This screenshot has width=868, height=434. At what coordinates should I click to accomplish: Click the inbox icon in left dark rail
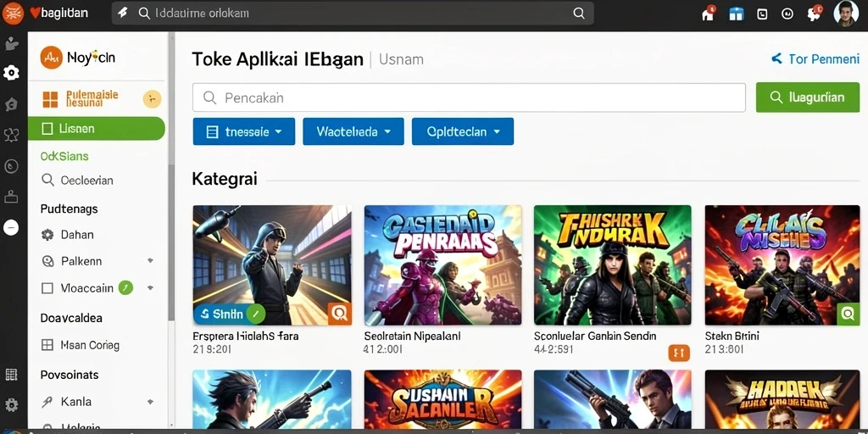click(x=11, y=197)
